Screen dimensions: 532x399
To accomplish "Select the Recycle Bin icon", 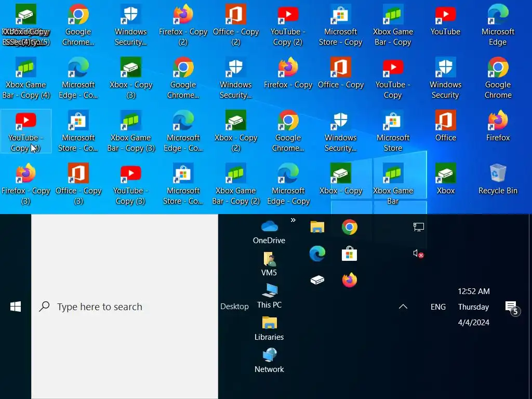I will tap(498, 179).
